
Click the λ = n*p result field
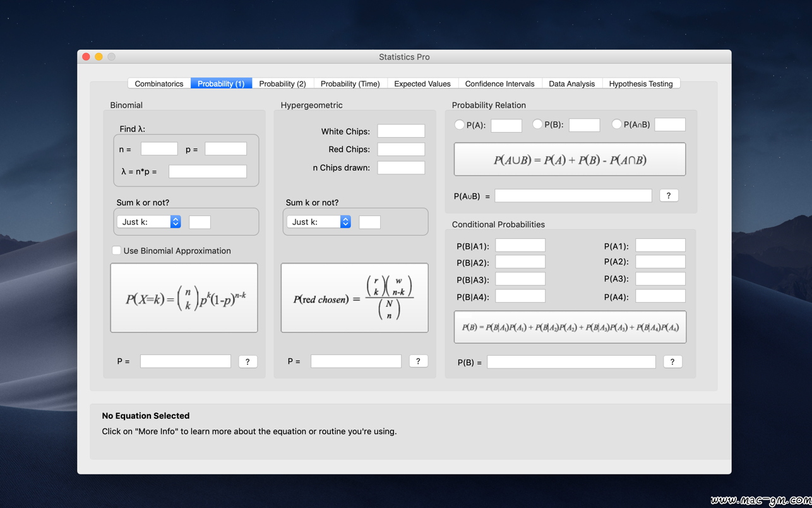tap(208, 171)
